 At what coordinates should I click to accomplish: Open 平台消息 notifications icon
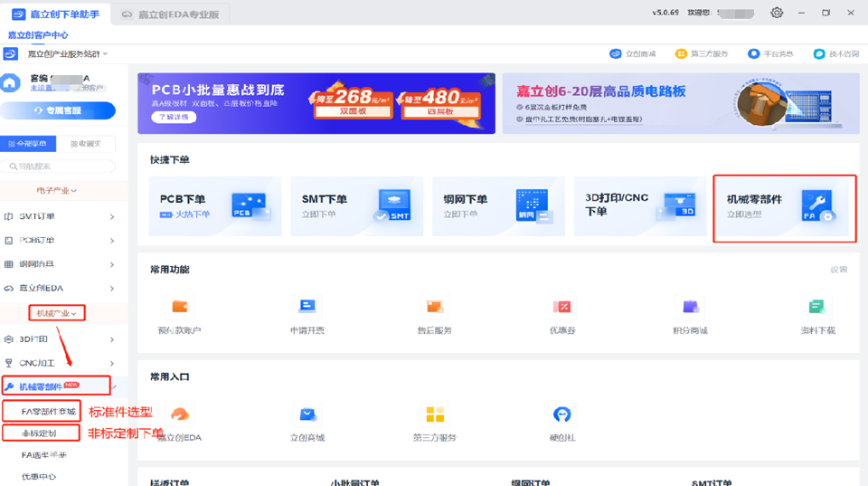[x=753, y=53]
